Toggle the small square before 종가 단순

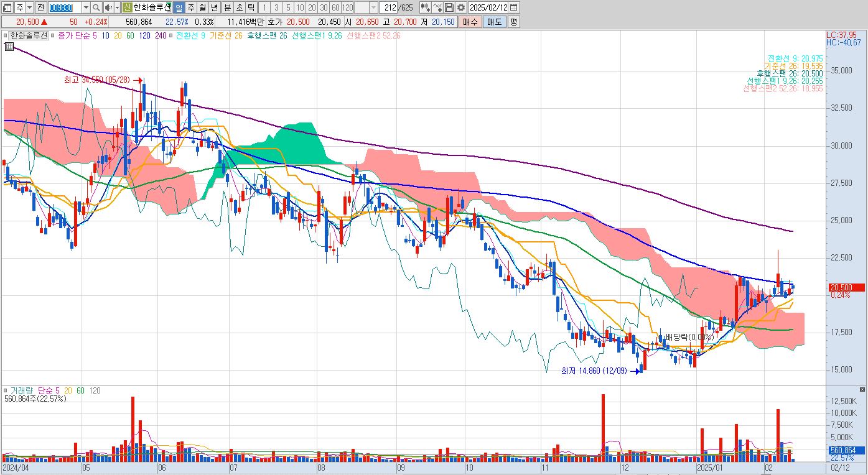[x=52, y=36]
